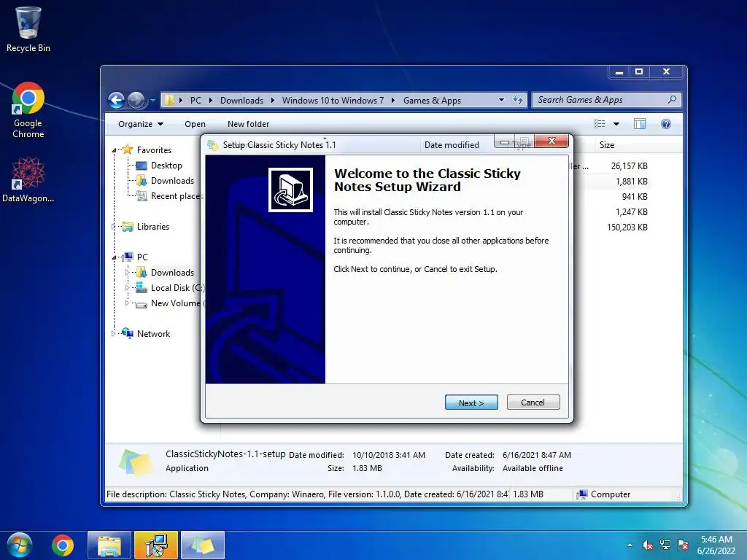The image size is (747, 560).
Task: Open the Windows Start orb
Action: coord(20,545)
